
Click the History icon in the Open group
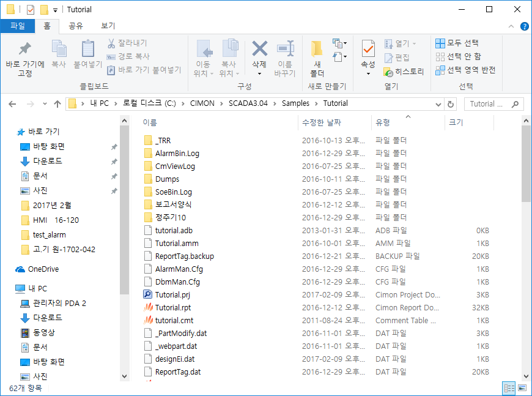[x=389, y=72]
